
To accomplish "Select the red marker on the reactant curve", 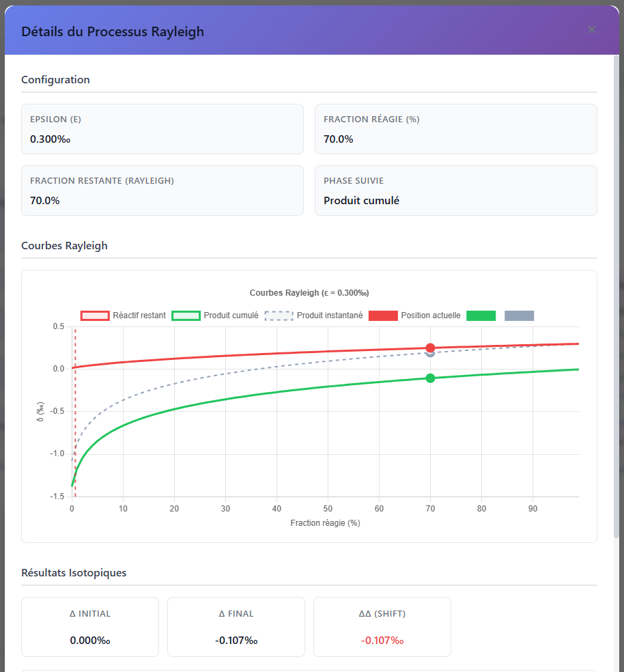I will tap(430, 348).
